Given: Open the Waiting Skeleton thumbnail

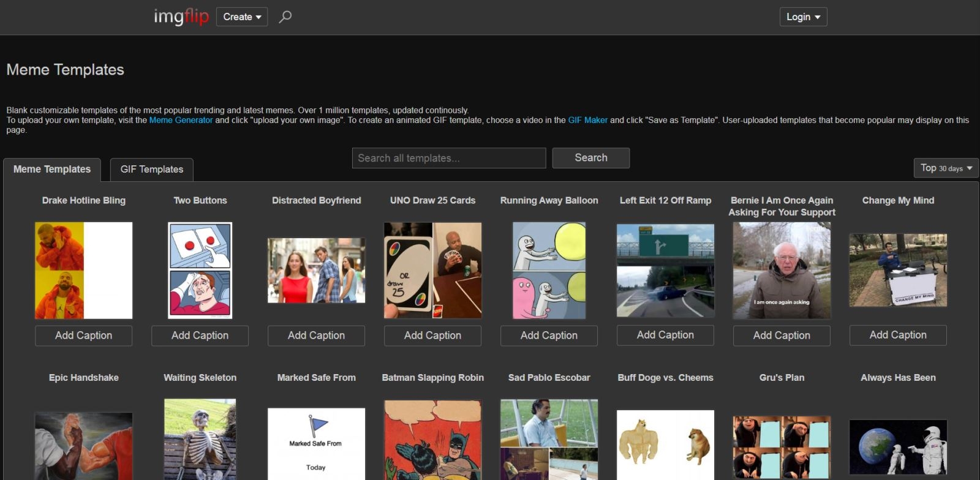Looking at the screenshot, I should [x=200, y=440].
